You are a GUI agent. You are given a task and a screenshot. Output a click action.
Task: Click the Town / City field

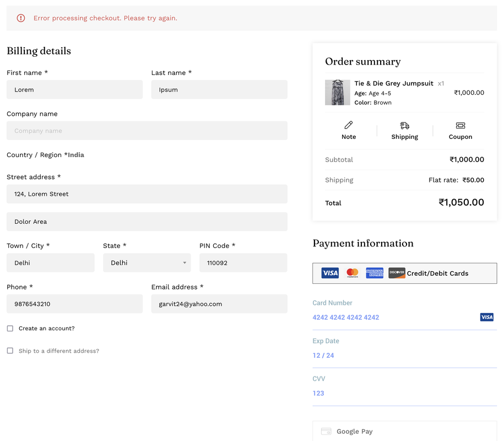[x=51, y=263]
